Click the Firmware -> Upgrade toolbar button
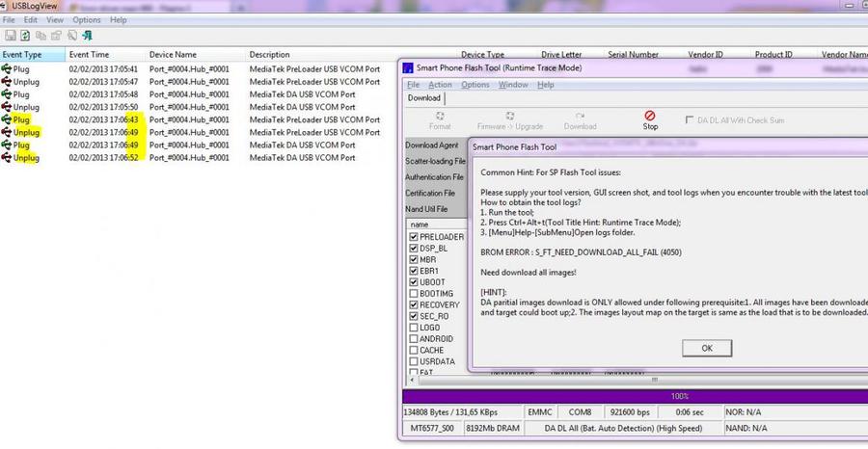Image resolution: width=868 pixels, height=449 pixels. coord(510,120)
